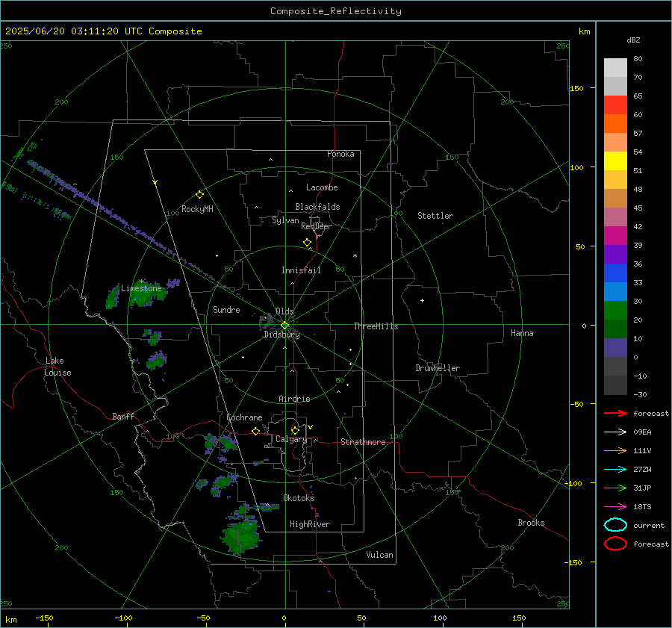Screen dimensions: 672x628
Task: Click the green 31JP arrow icon
Action: coord(615,488)
